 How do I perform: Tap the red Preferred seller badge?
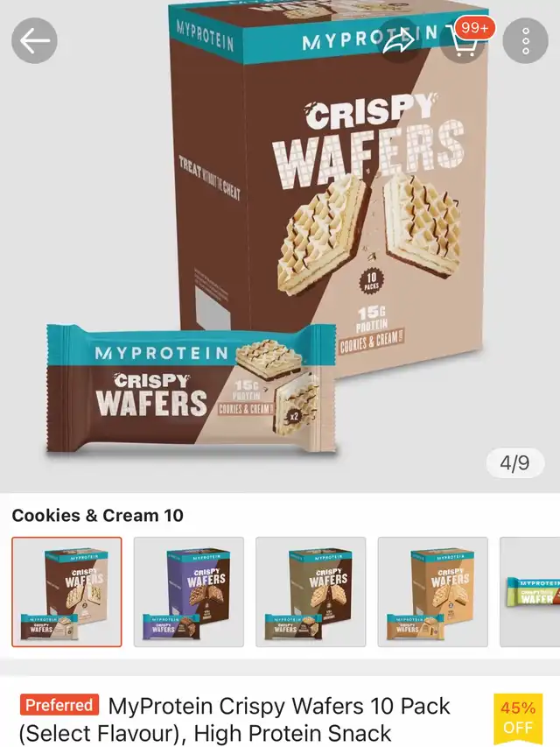[59, 705]
